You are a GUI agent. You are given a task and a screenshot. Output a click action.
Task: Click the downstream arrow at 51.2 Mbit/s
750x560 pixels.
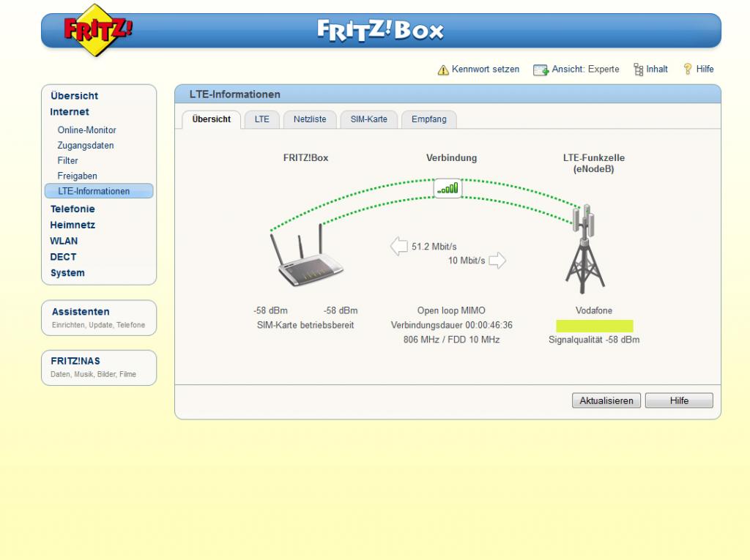click(398, 246)
